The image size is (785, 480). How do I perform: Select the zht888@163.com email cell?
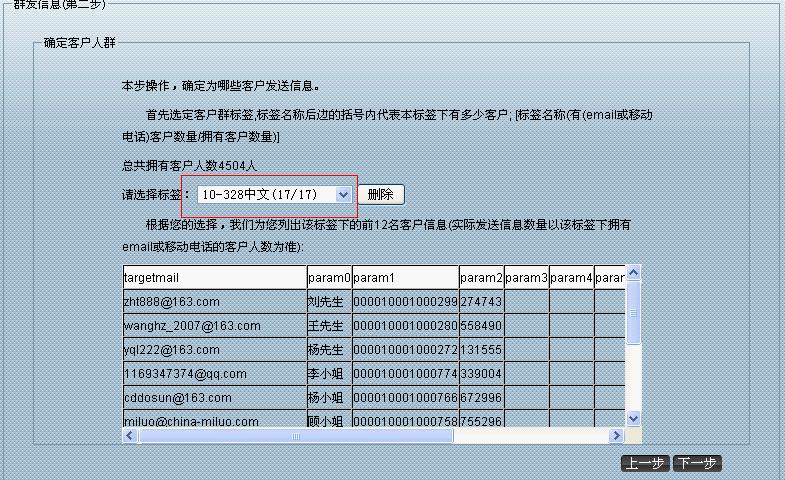(214, 302)
